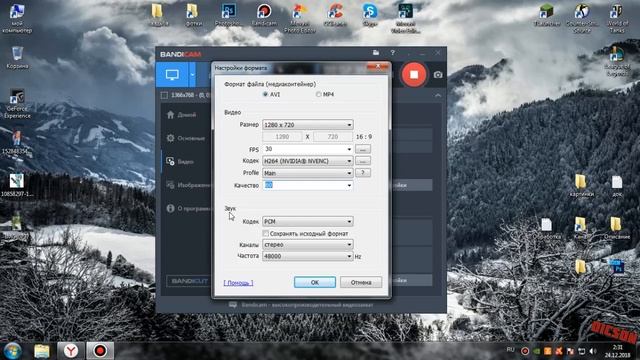The height and width of the screenshot is (360, 640).
Task: Open the Каналы dropdown showing стерео
Action: click(308, 244)
